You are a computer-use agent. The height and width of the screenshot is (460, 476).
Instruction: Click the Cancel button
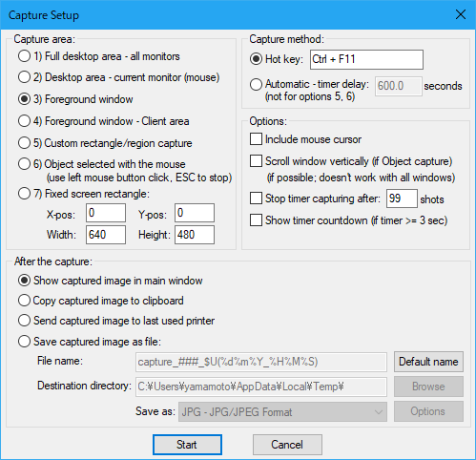point(287,445)
